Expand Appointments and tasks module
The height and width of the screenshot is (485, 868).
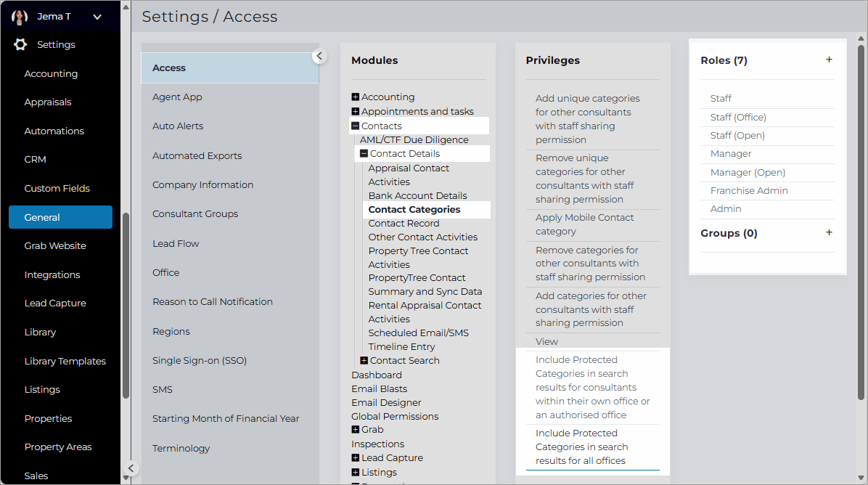pos(356,111)
